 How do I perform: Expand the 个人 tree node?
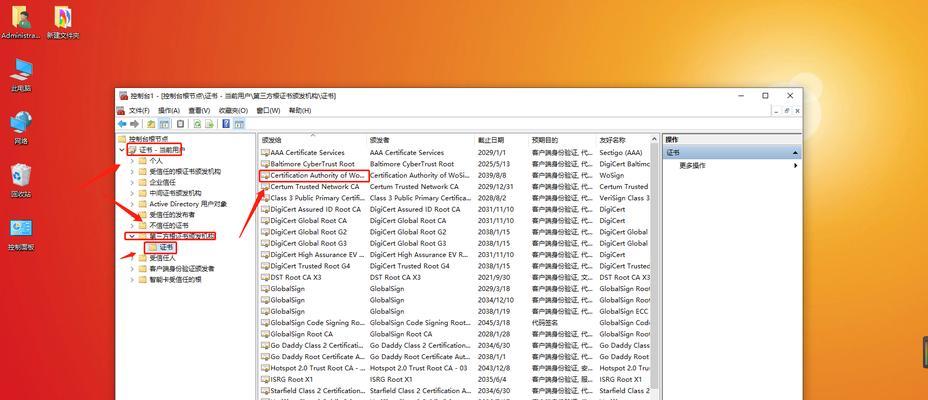[x=132, y=160]
